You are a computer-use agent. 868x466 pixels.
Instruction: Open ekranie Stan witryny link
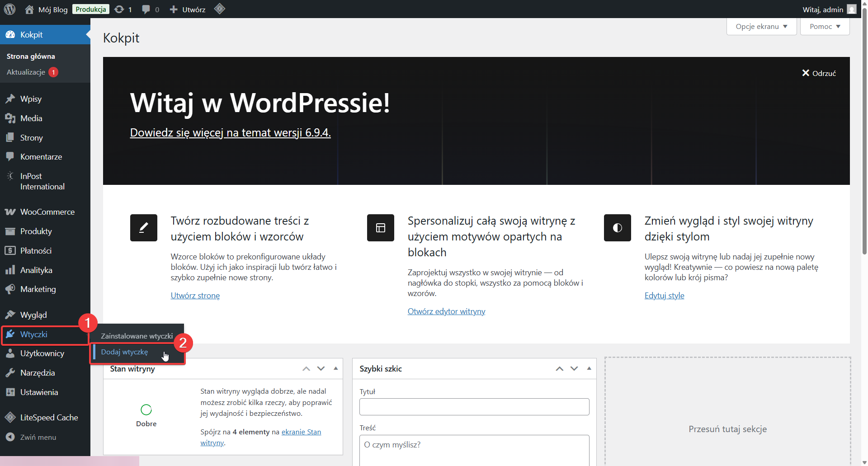[301, 432]
